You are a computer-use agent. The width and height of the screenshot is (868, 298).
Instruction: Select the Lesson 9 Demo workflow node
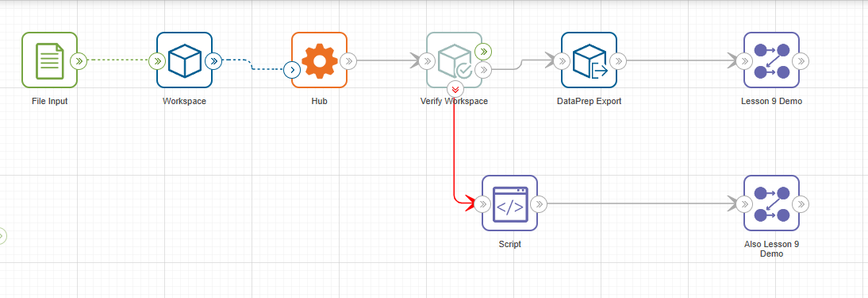click(x=772, y=60)
